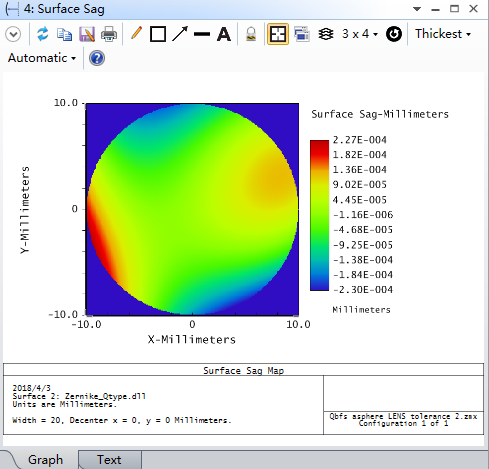Choose the rectangle drawing tool
This screenshot has width=489, height=469.
coord(158,34)
